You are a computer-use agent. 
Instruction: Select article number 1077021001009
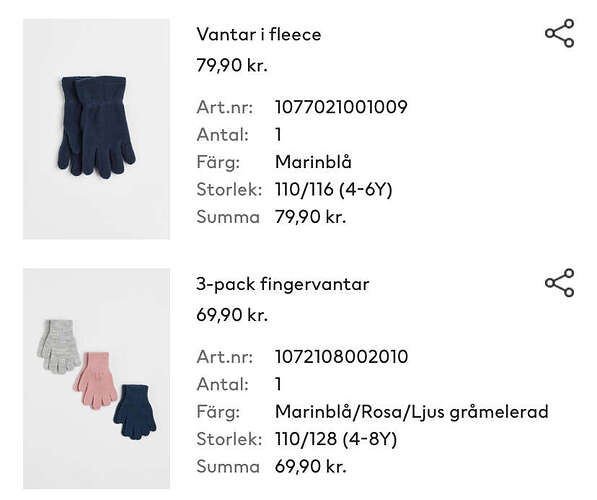coord(341,107)
